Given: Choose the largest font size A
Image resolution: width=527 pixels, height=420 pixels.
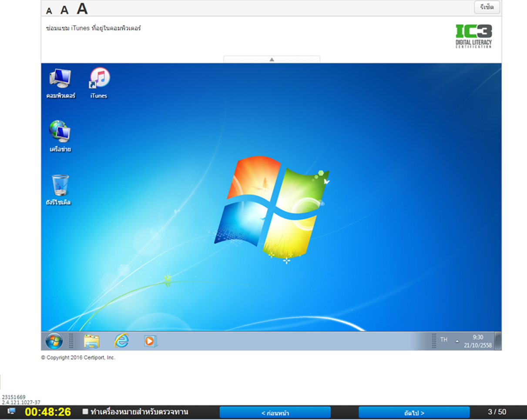Looking at the screenshot, I should (82, 9).
